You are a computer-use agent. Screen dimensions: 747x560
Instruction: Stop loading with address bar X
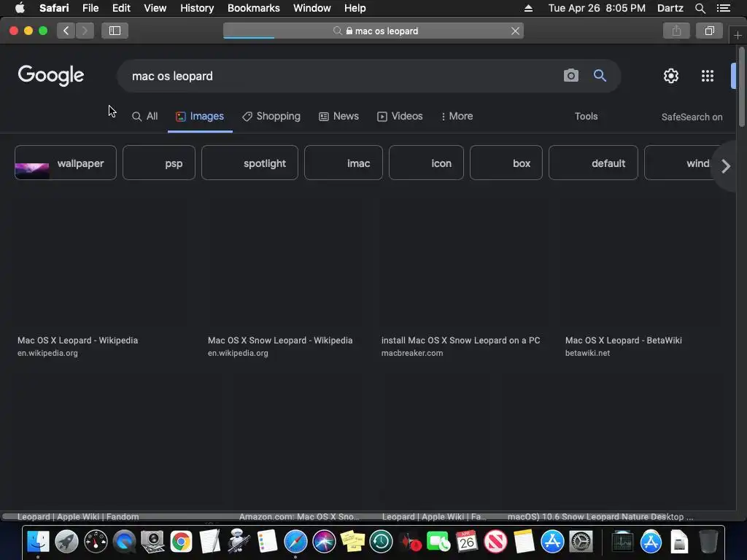515,31
